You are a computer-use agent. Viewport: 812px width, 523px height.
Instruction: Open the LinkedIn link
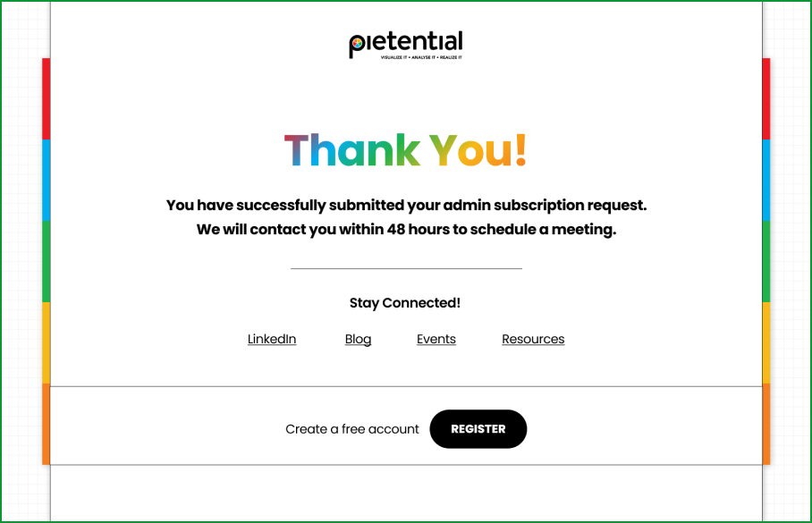(272, 339)
